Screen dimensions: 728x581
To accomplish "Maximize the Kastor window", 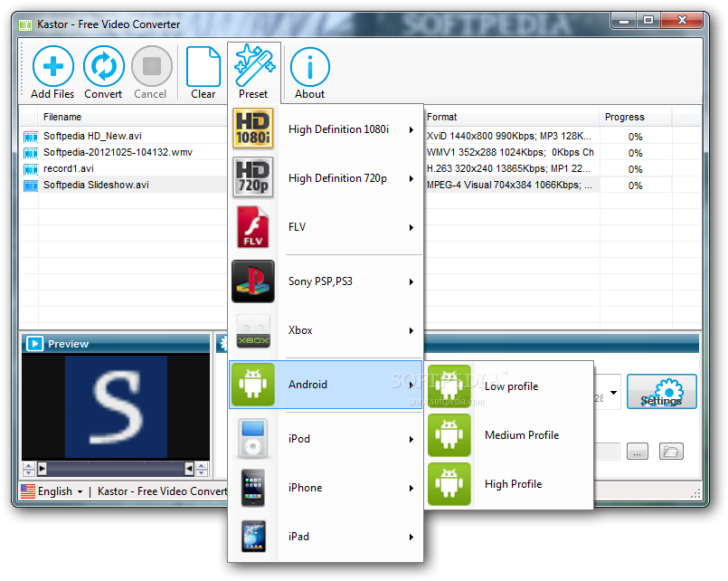I will coord(648,21).
